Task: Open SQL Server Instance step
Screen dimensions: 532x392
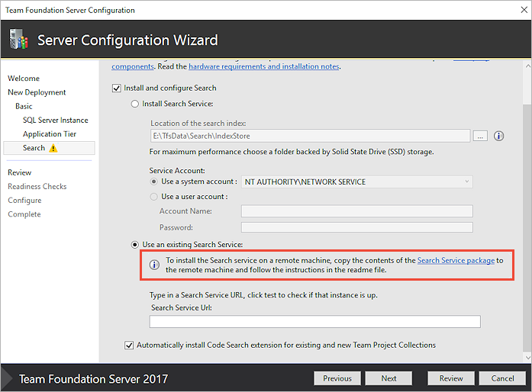Action: click(55, 120)
